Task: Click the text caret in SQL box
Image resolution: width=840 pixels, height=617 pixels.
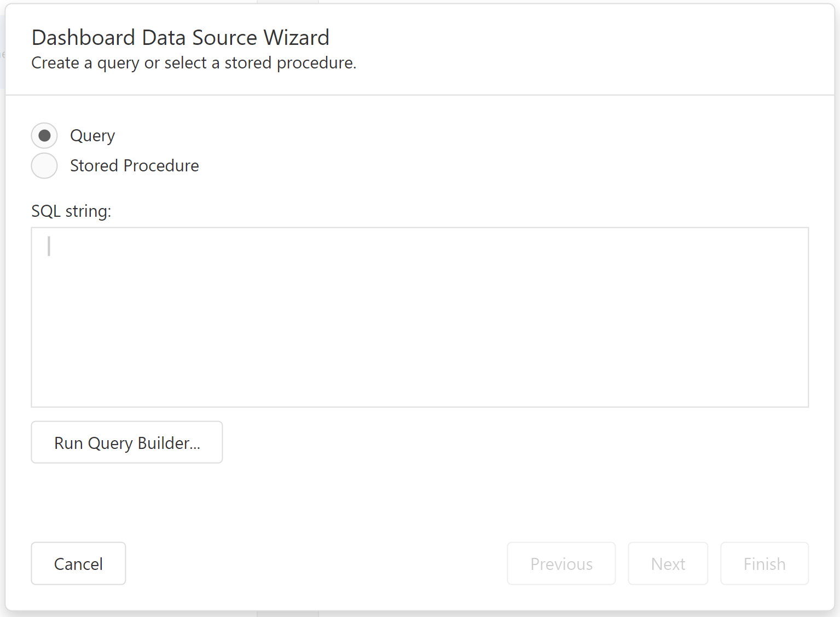Action: (49, 246)
